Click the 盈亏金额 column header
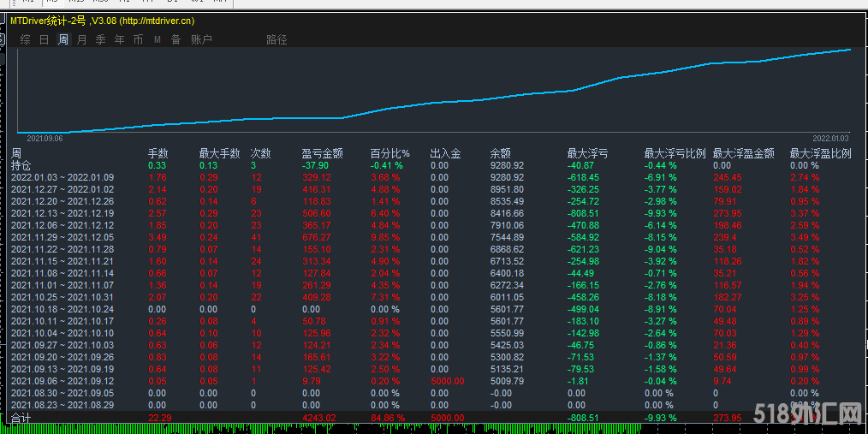Screen dimensions: 868x434 coord(322,153)
